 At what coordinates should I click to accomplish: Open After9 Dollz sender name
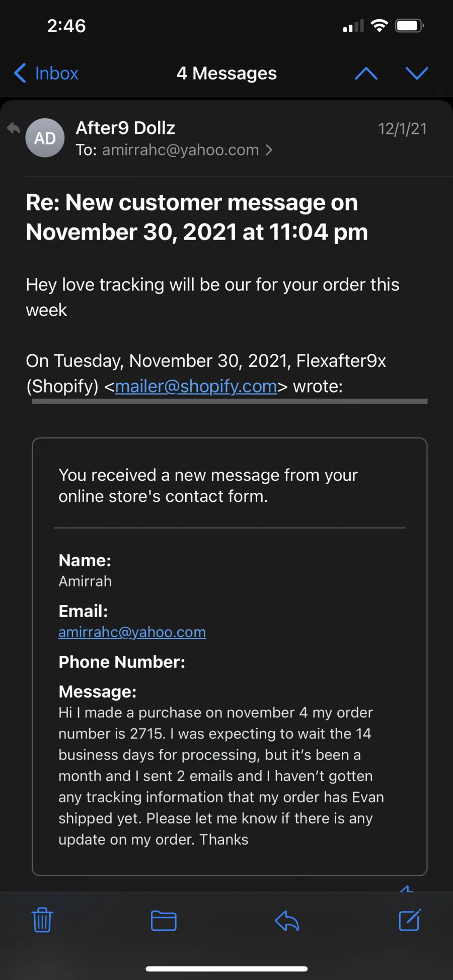point(125,128)
